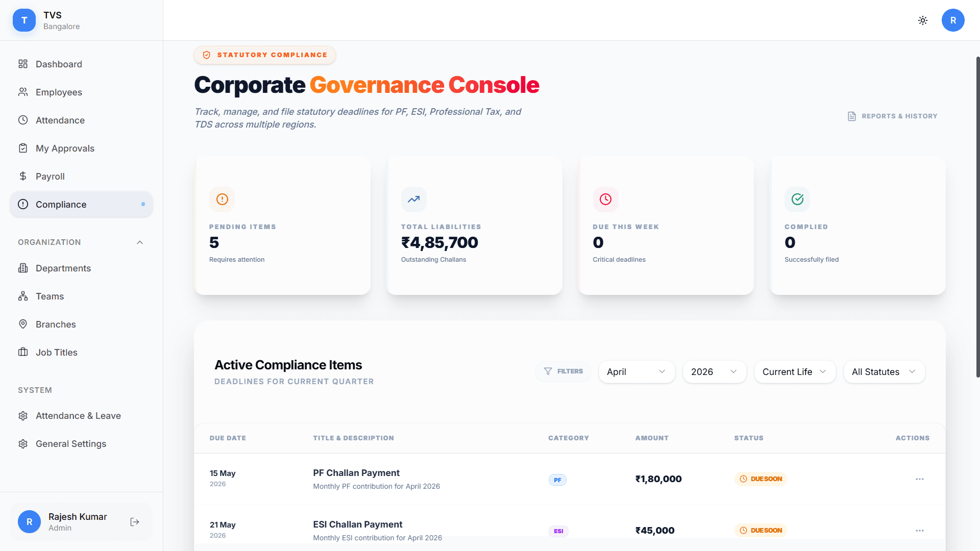Click the Filters button
This screenshot has width=980, height=551.
click(563, 371)
